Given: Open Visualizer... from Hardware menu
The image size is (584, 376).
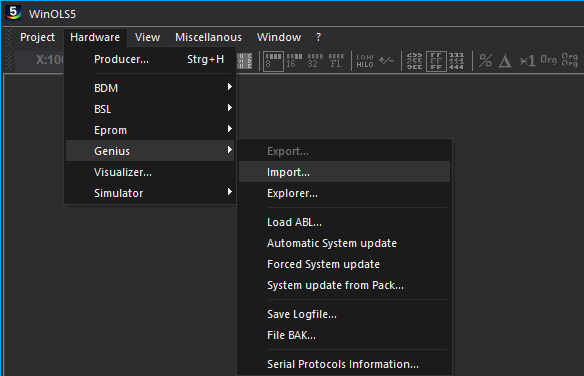Looking at the screenshot, I should [x=150, y=172].
